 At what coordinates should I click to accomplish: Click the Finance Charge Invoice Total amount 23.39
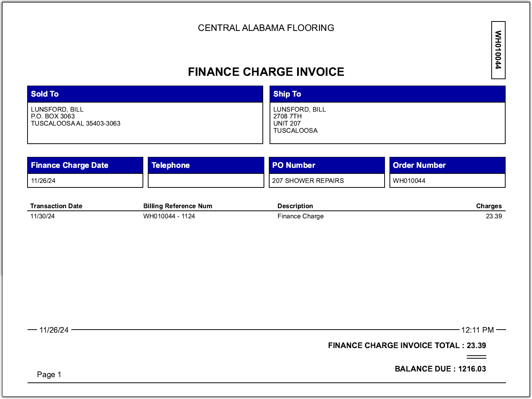tap(476, 345)
